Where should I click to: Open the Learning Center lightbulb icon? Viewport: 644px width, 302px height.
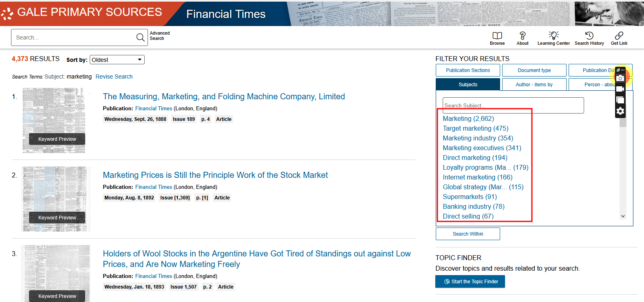(553, 35)
